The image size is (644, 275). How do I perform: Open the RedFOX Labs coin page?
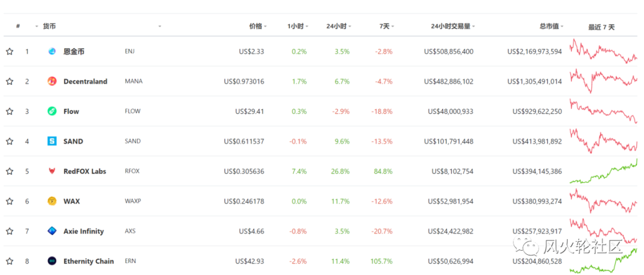[85, 171]
